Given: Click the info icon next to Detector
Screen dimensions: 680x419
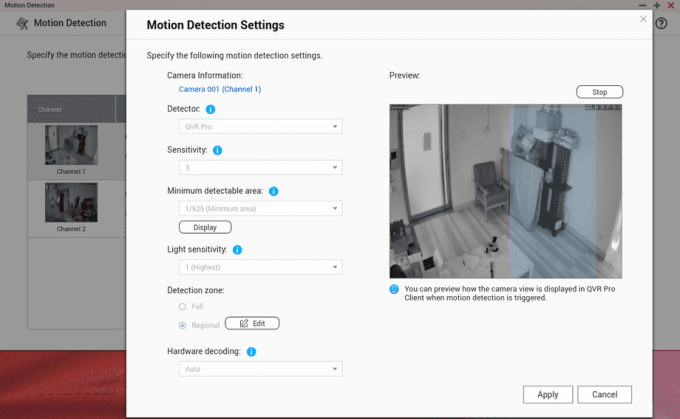Looking at the screenshot, I should coord(211,108).
